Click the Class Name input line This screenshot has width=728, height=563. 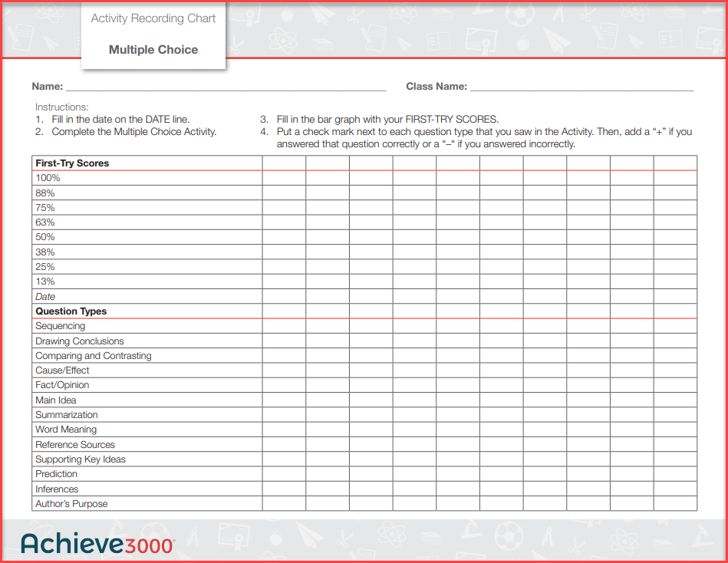click(x=581, y=87)
